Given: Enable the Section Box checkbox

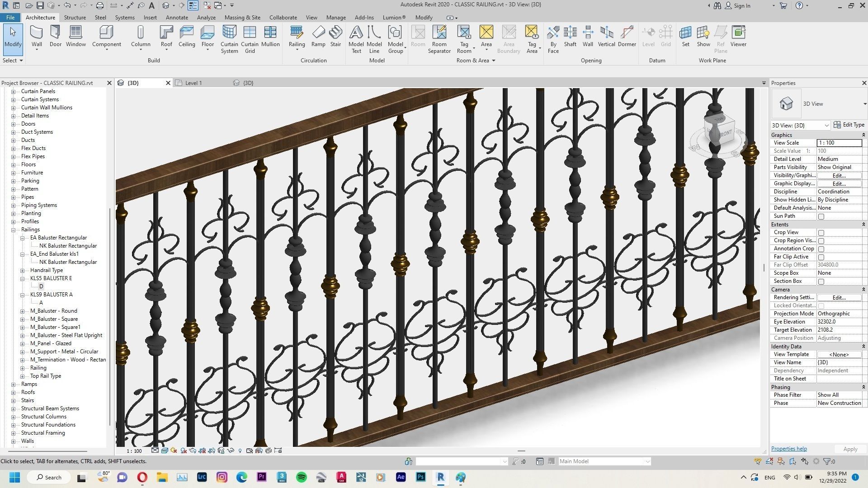Looking at the screenshot, I should pyautogui.click(x=821, y=282).
